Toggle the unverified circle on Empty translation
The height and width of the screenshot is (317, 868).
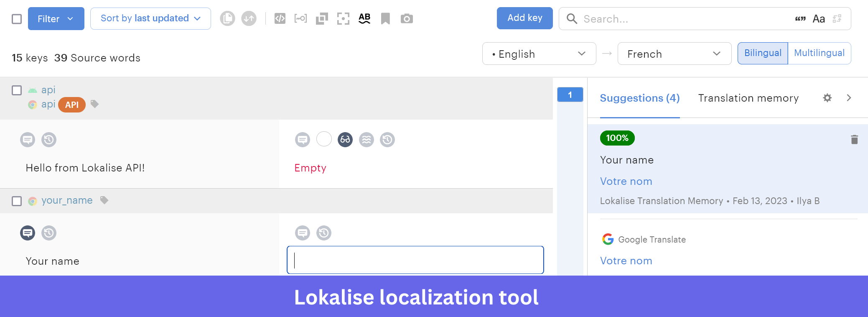[324, 139]
